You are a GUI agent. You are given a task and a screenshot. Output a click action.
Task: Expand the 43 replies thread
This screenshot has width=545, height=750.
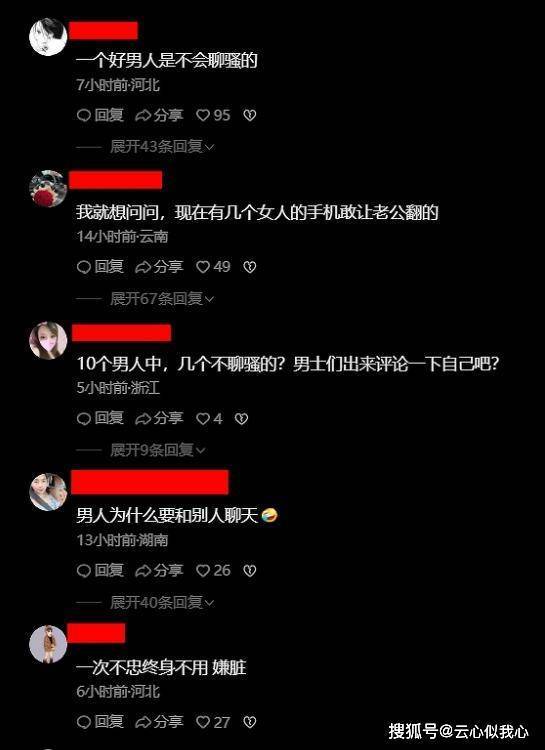[162, 147]
